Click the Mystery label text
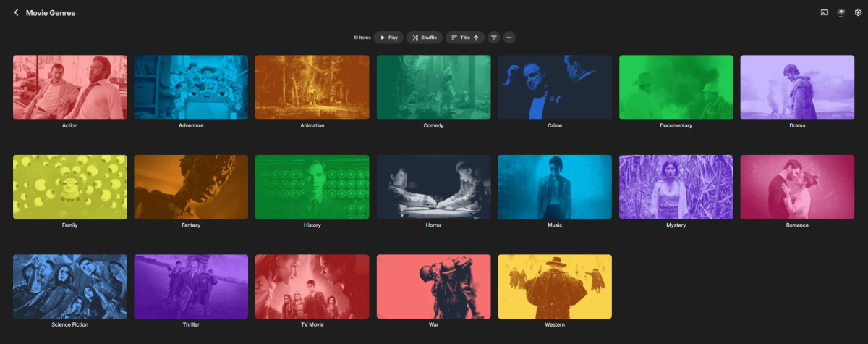 (676, 225)
